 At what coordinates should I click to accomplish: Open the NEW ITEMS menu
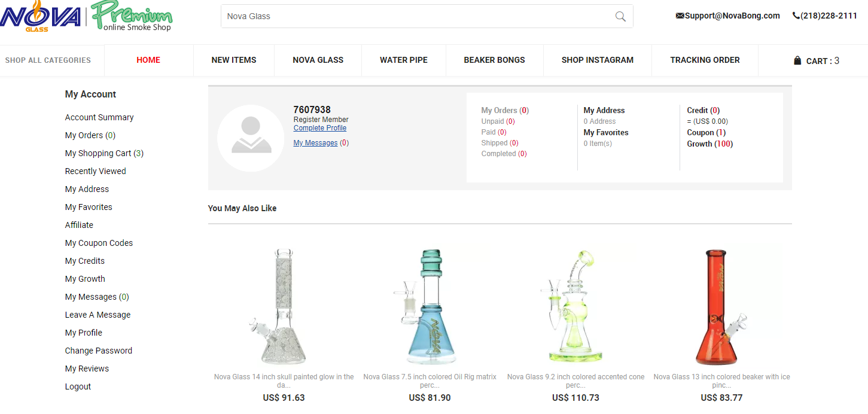pos(234,60)
